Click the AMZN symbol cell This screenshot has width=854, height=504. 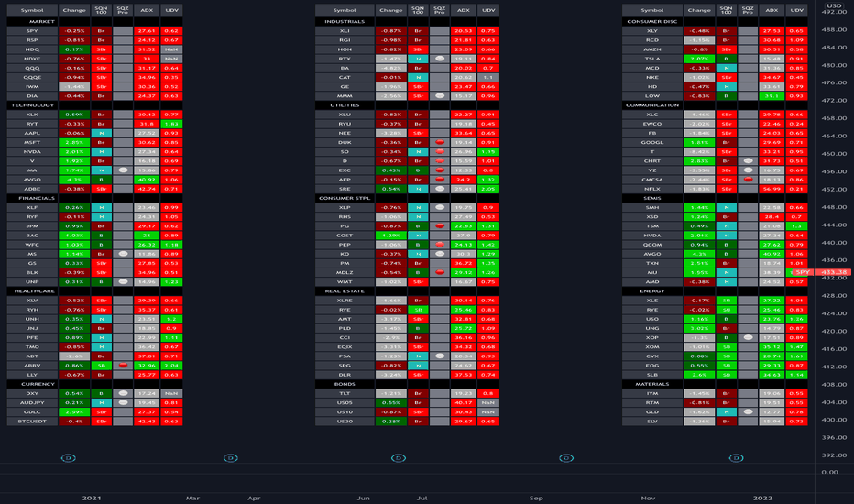651,49
